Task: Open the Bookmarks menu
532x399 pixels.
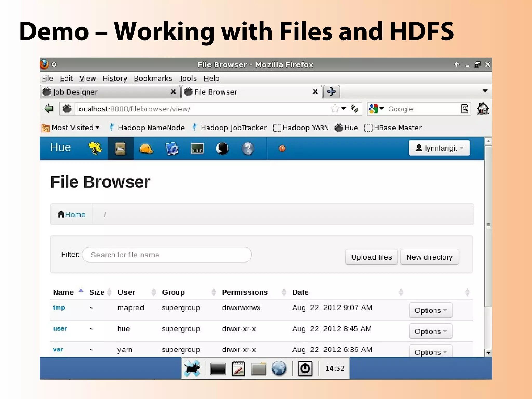Action: [x=153, y=78]
